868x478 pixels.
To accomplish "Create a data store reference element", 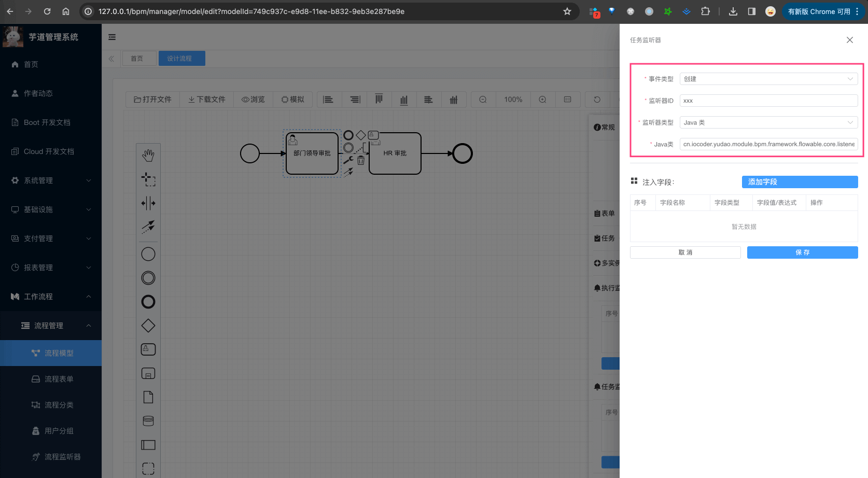I will click(148, 421).
